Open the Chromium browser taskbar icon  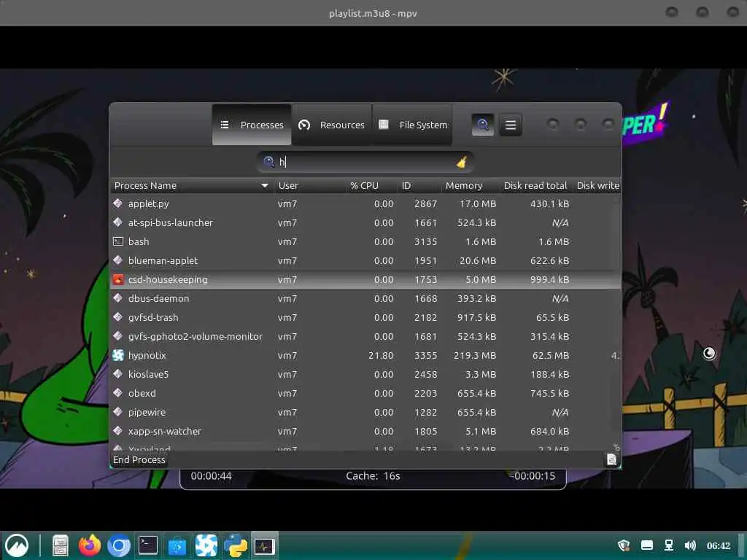pos(119,545)
